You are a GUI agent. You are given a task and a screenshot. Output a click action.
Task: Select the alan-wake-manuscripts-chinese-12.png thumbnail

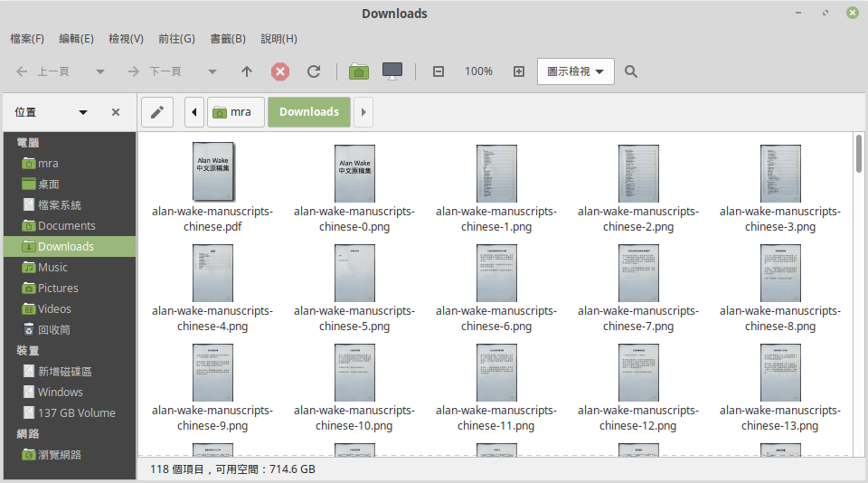(x=638, y=373)
